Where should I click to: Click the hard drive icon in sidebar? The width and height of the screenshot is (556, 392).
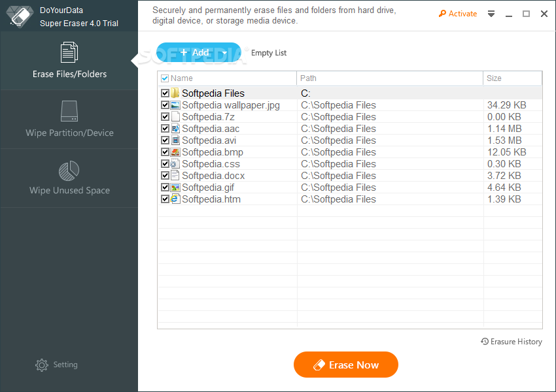[x=69, y=111]
